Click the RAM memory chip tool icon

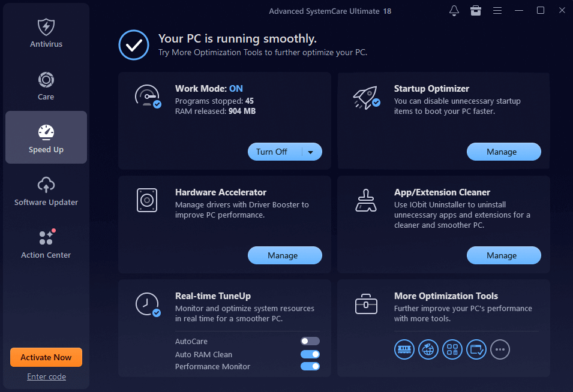pos(404,349)
